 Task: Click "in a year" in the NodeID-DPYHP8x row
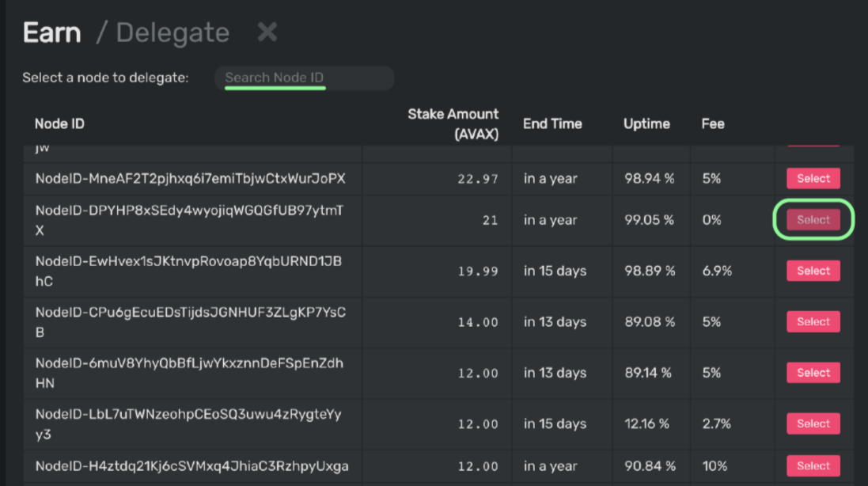click(x=550, y=220)
